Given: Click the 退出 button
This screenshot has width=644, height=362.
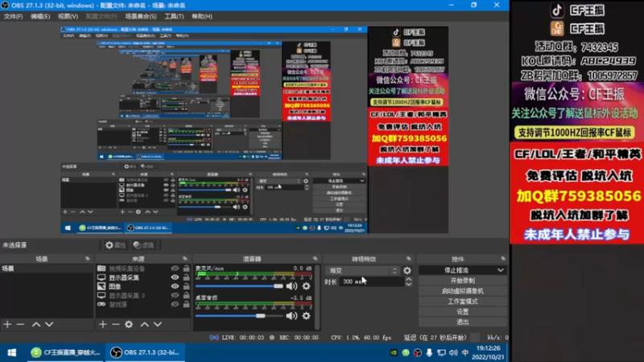Looking at the screenshot, I should click(462, 322).
